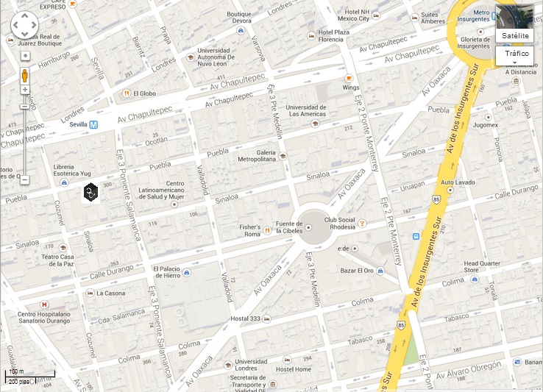Click the Wings cafe marker icon

coord(349,78)
